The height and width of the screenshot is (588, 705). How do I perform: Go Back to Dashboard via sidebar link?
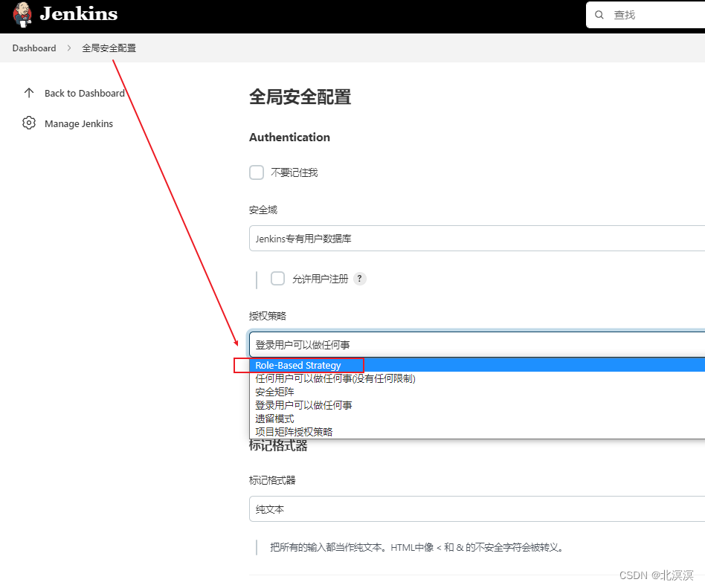point(85,93)
